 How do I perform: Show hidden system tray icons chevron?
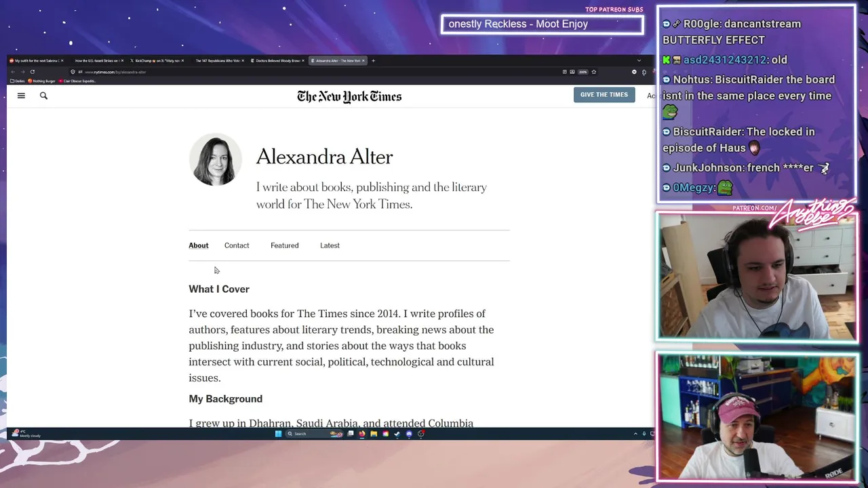coord(635,434)
